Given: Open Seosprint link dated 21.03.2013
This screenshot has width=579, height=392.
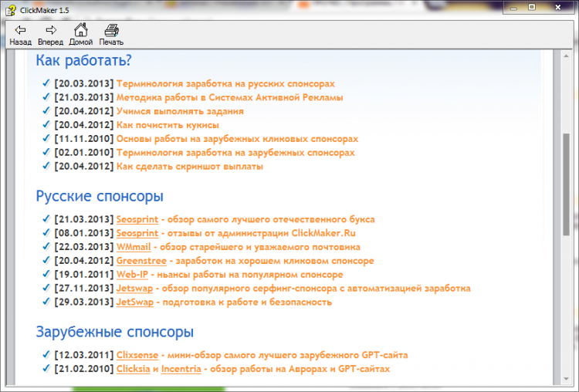Looking at the screenshot, I should pyautogui.click(x=137, y=219).
